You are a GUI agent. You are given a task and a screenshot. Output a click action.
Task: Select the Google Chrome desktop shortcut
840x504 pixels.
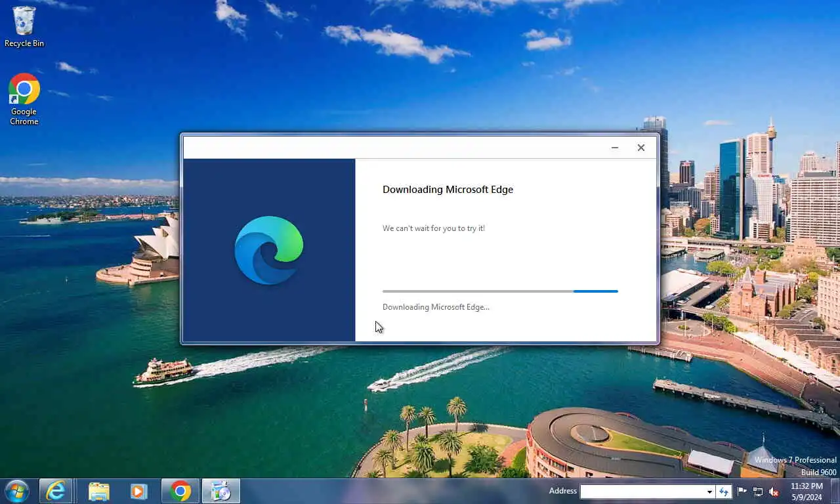24,99
